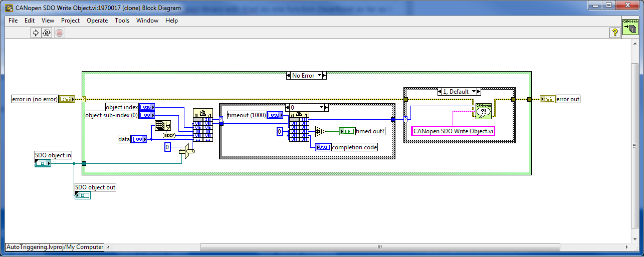Click the U32 conversion node below array size
644x257 pixels.
(x=170, y=135)
